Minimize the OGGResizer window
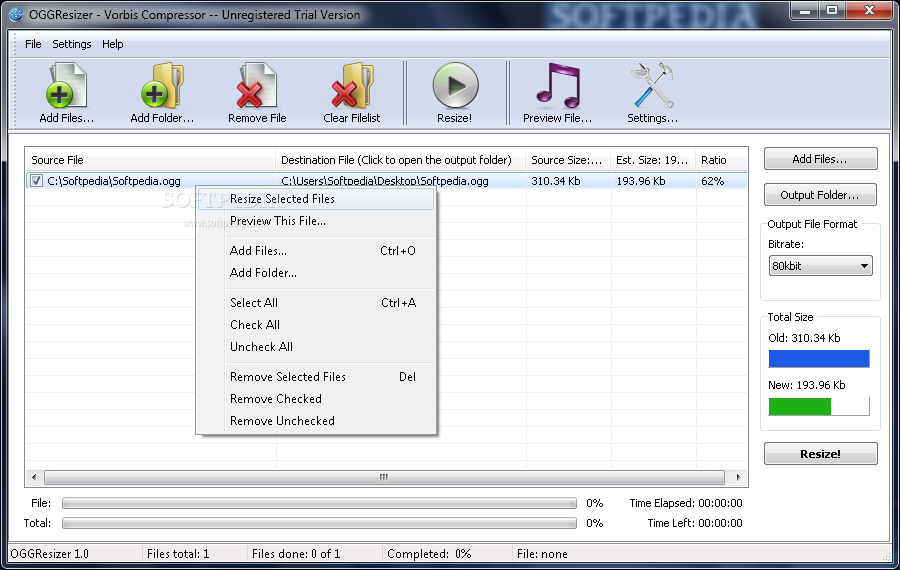This screenshot has width=900, height=570. (x=805, y=11)
